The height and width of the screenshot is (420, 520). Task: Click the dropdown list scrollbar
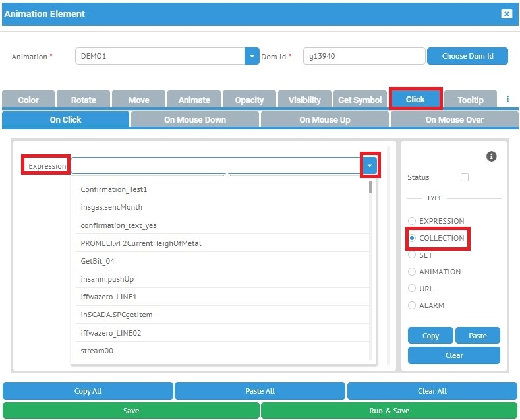point(370,187)
